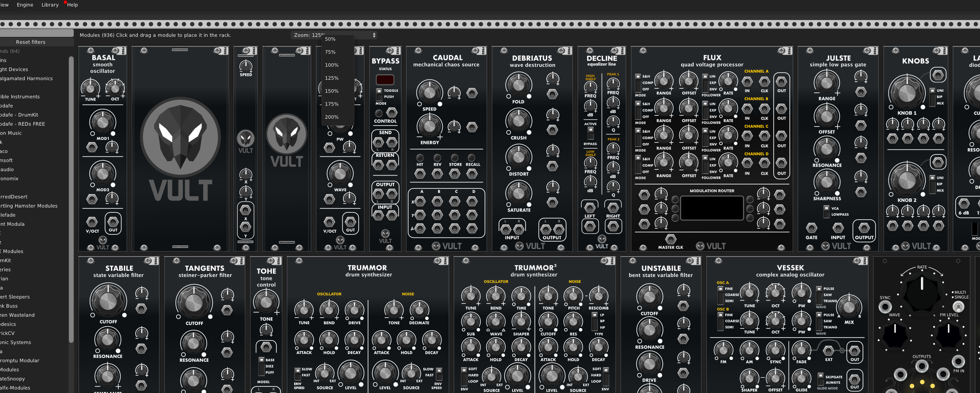Click the REV input jack on CAUDAL
Viewport: 980px width, 393px height.
click(437, 174)
